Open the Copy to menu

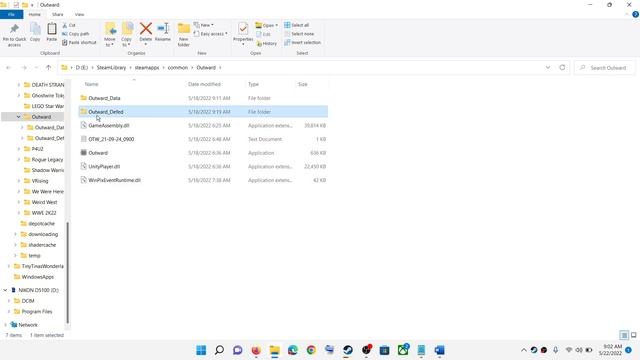click(127, 34)
